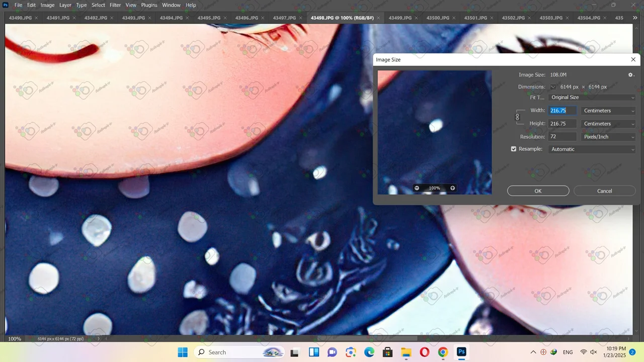Zoom out the dialog preview with minus
The height and width of the screenshot is (362, 644).
(417, 188)
